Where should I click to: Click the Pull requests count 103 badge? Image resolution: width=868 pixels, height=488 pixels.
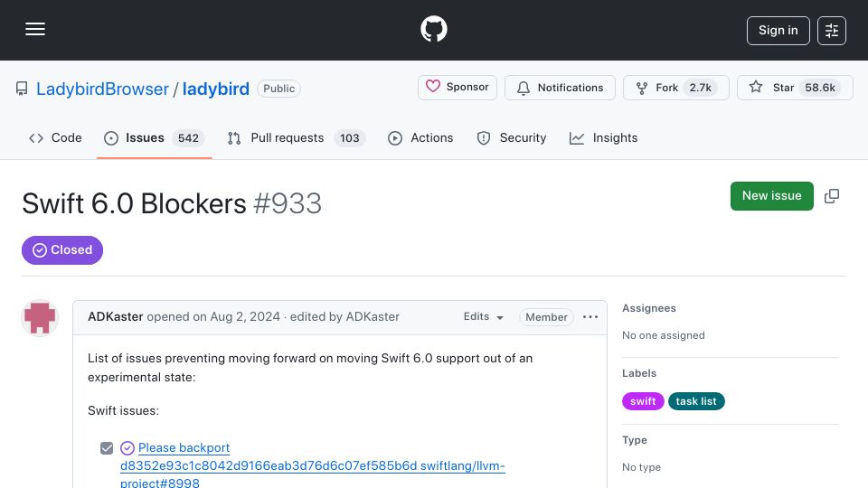(349, 137)
